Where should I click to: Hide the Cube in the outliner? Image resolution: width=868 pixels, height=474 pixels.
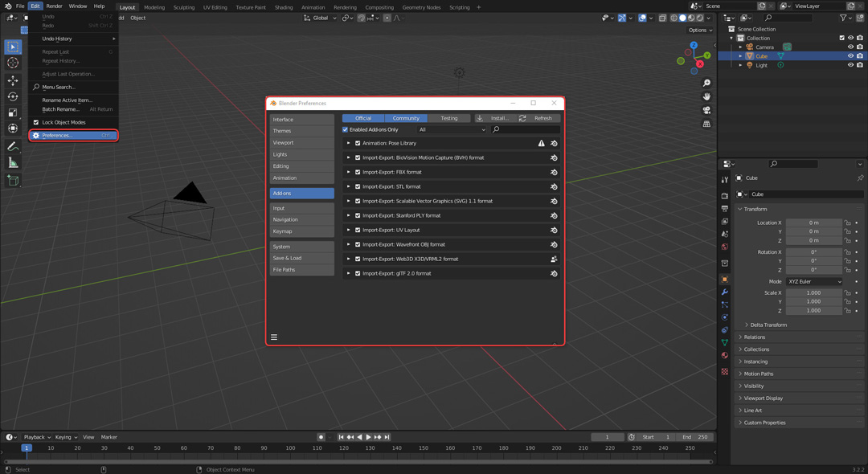click(x=850, y=56)
